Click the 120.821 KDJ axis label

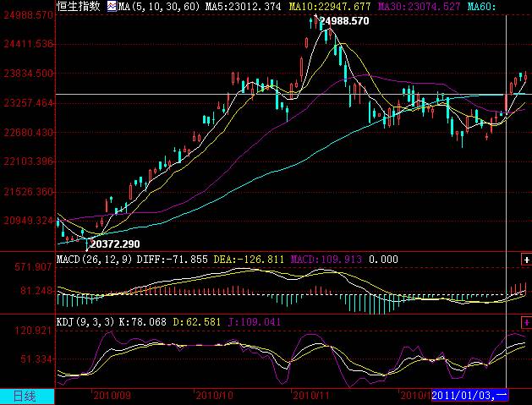(x=33, y=331)
